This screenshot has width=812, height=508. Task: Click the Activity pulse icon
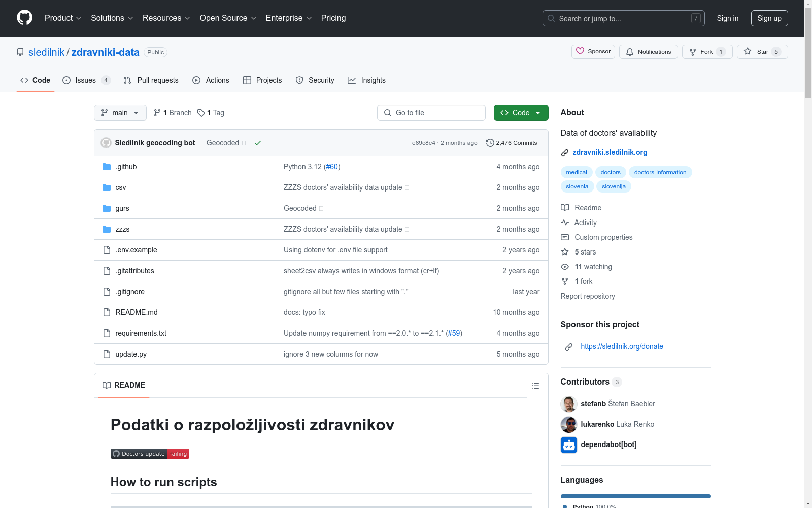click(x=565, y=223)
